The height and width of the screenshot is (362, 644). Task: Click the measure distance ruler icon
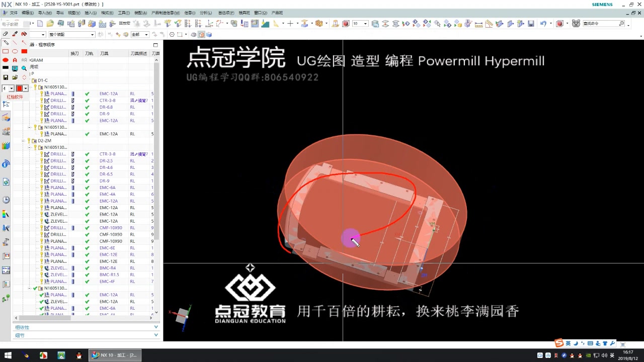click(x=478, y=24)
